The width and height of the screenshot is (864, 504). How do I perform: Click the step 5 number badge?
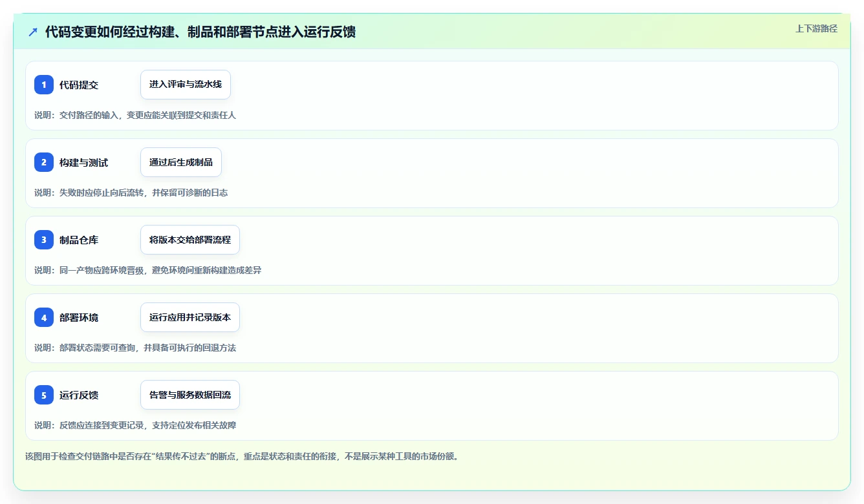click(x=44, y=395)
